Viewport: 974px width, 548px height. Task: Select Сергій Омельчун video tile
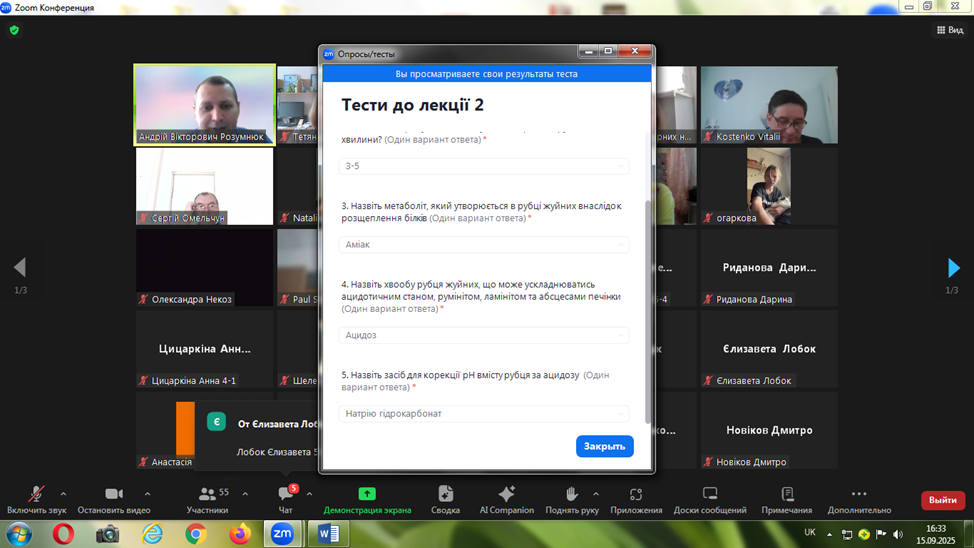pyautogui.click(x=204, y=186)
